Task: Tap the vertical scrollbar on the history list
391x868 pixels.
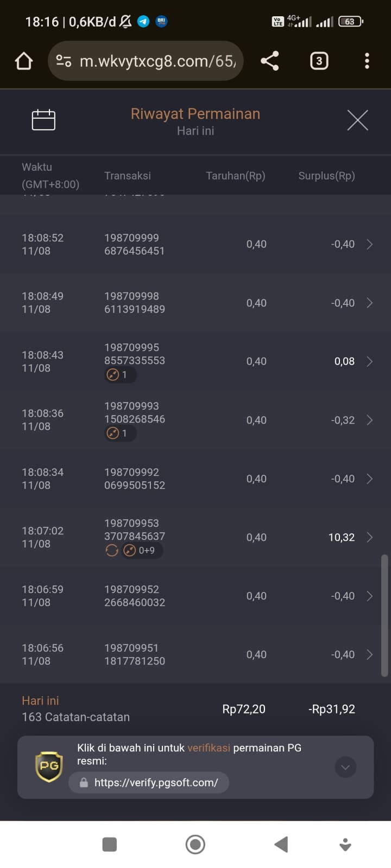Action: 384,616
